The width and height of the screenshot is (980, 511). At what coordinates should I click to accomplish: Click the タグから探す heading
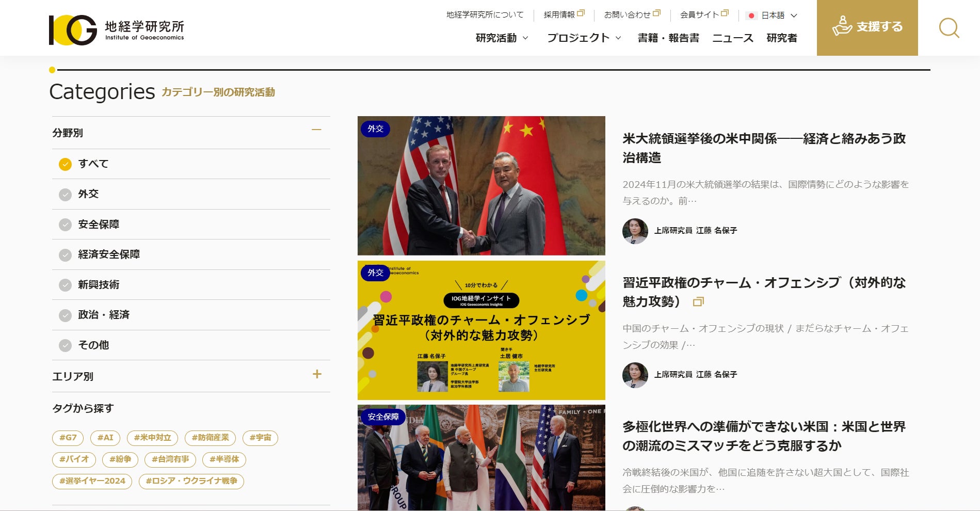[x=83, y=409]
